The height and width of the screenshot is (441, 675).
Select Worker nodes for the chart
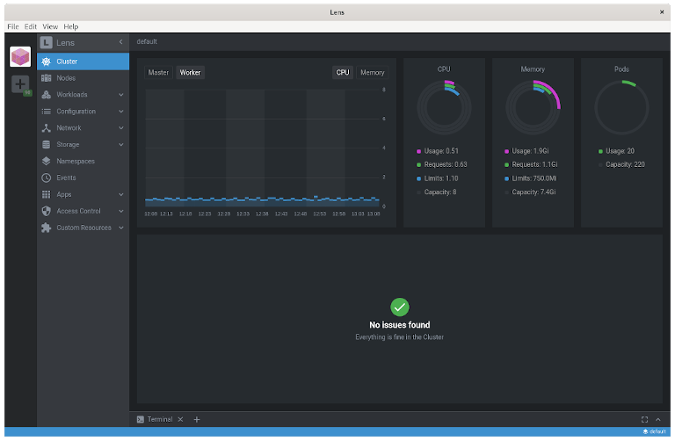tap(190, 73)
